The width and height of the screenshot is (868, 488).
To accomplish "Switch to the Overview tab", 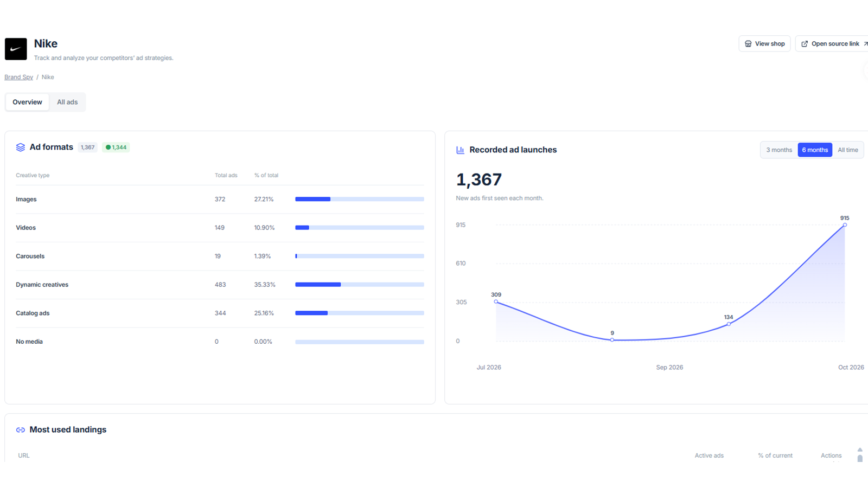I will (27, 102).
